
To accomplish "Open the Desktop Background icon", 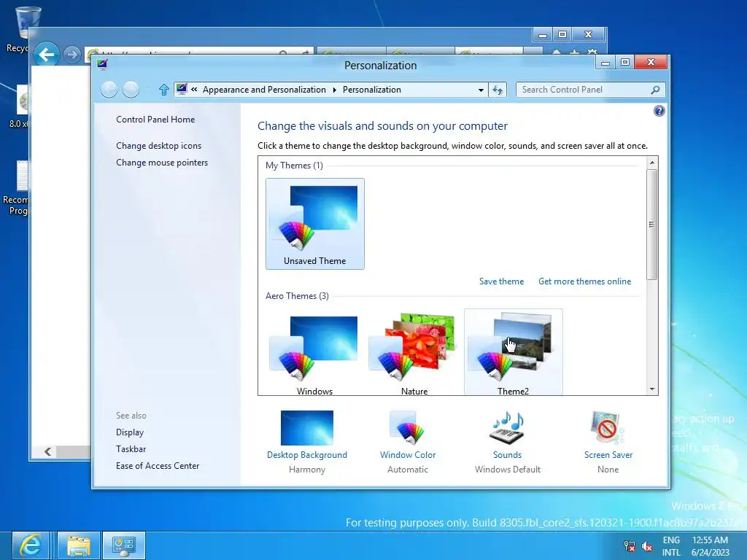I will pos(307,427).
